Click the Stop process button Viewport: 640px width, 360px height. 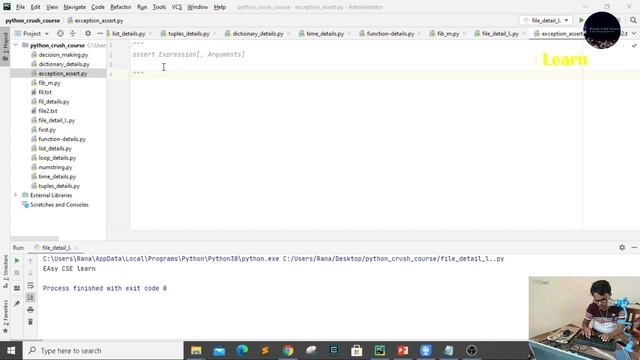click(x=17, y=273)
